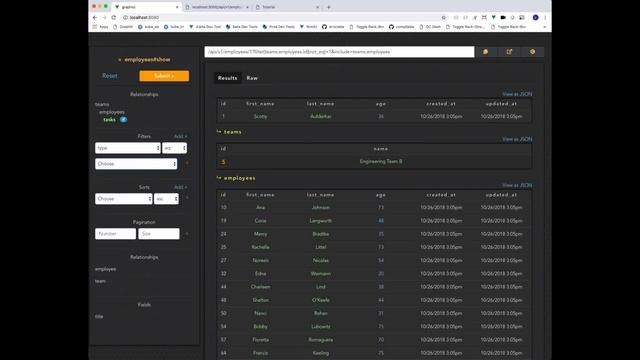The height and width of the screenshot is (360, 640).
Task: Open the 'eq' filter operator dropdown
Action: (175, 148)
